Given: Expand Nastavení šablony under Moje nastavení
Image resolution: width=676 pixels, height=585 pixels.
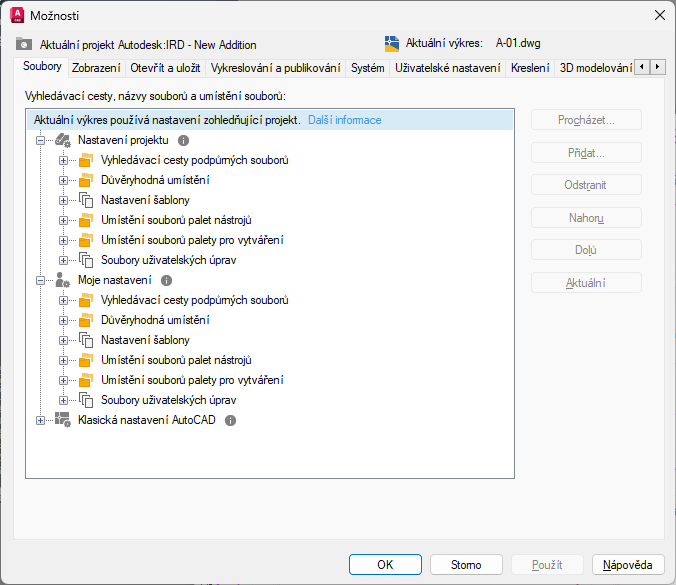Looking at the screenshot, I should click(63, 340).
